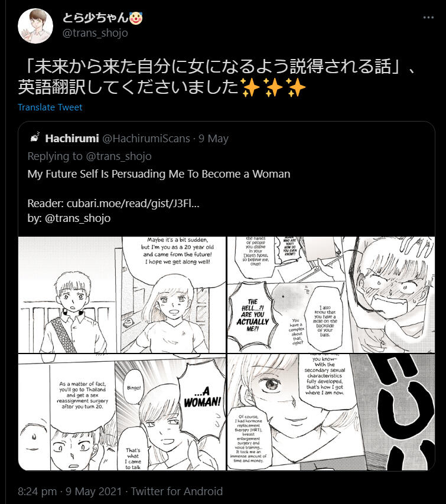The height and width of the screenshot is (504, 446).
Task: Open the quoted tweet's 9 May date
Action: [213, 139]
